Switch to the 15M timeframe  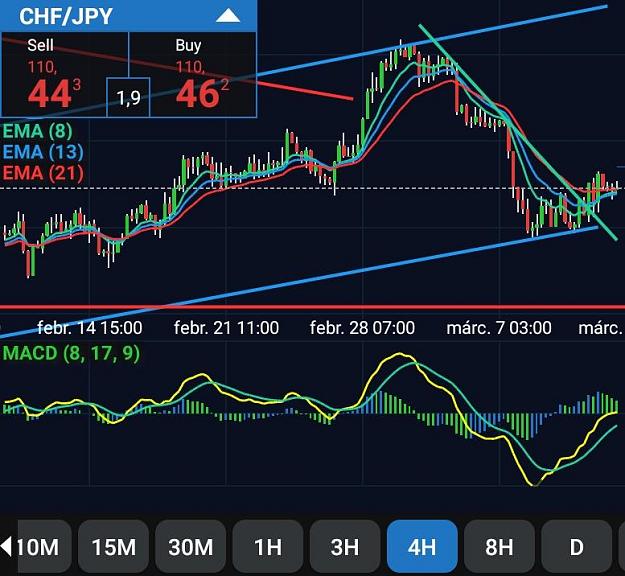point(114,547)
